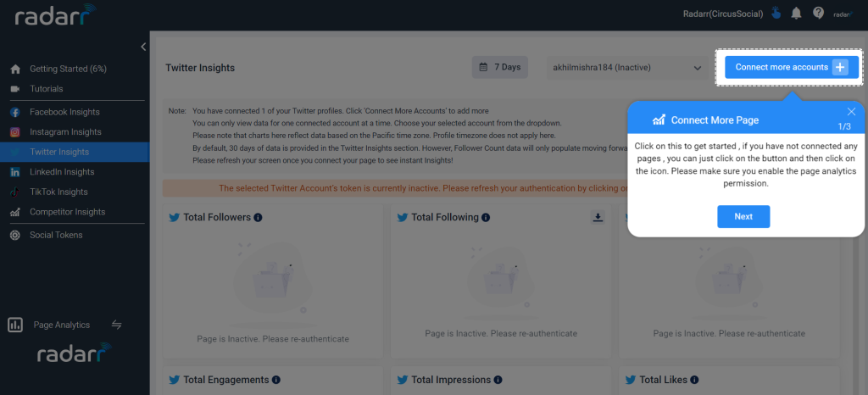Click the gear icon beside Social Tokens
Image resolution: width=868 pixels, height=395 pixels.
(x=15, y=235)
